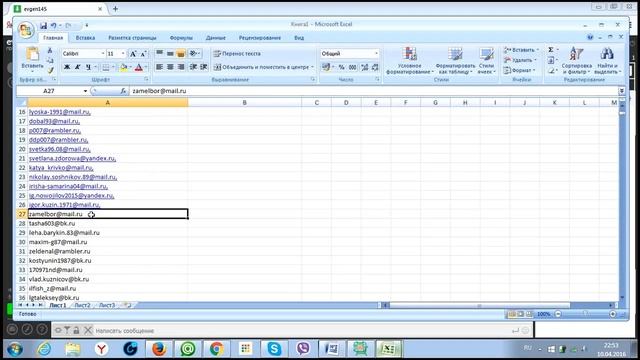Open the Excel help question mark
The width and height of the screenshot is (640, 360).
click(590, 37)
